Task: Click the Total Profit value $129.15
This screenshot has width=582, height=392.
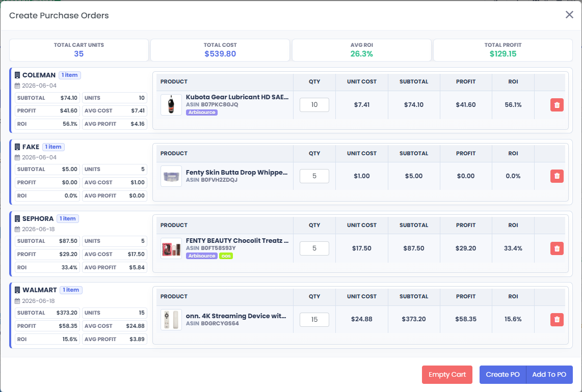Action: pyautogui.click(x=503, y=54)
